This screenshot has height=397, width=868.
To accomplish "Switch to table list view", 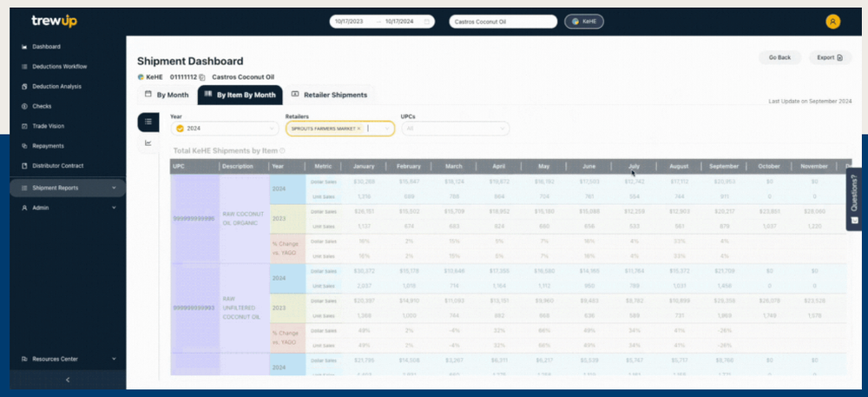I will click(148, 122).
